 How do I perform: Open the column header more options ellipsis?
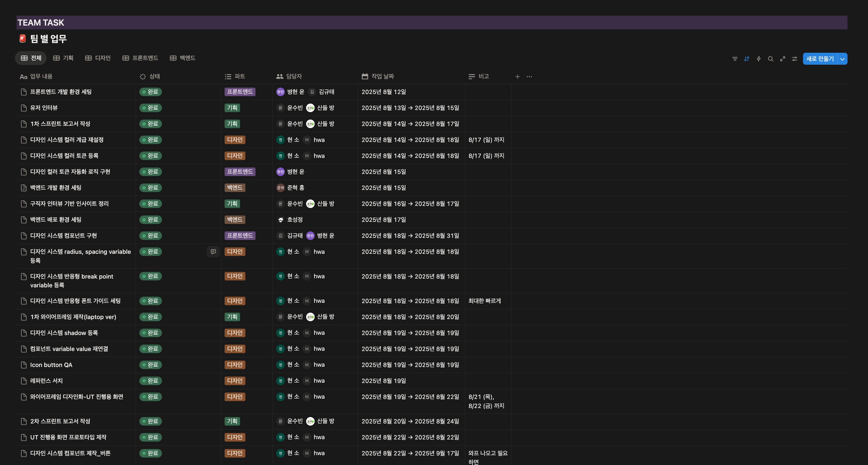click(x=529, y=77)
